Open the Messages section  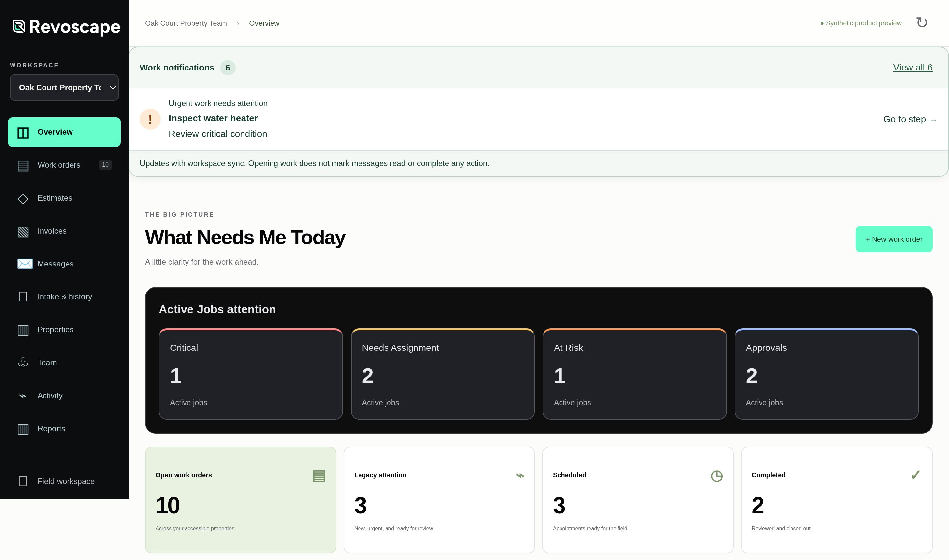pos(64,264)
